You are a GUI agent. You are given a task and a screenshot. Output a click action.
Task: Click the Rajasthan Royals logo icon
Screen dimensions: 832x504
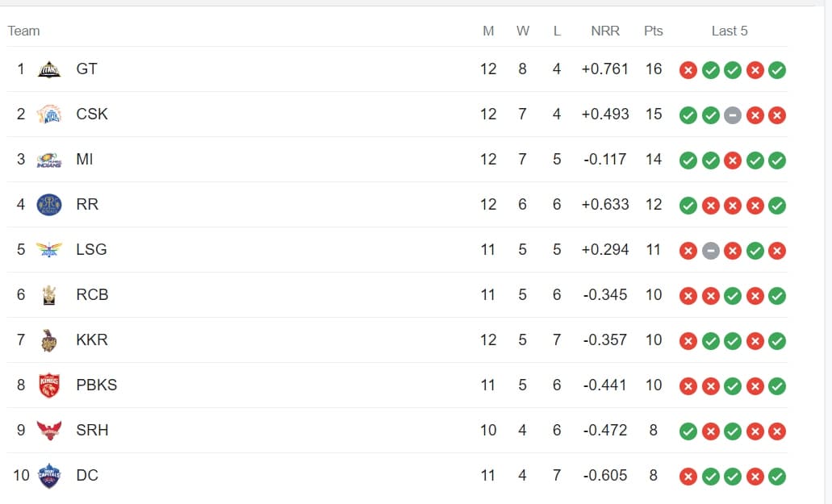(49, 205)
